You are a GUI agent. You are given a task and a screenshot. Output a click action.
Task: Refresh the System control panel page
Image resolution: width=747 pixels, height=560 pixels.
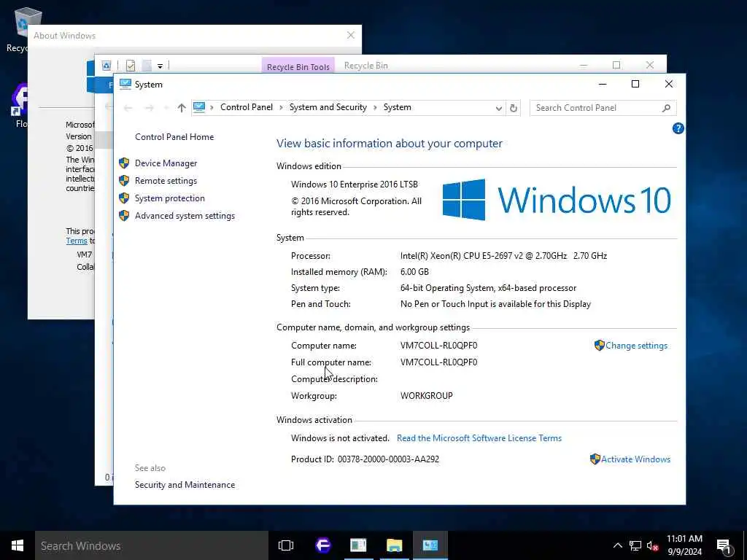pos(513,108)
